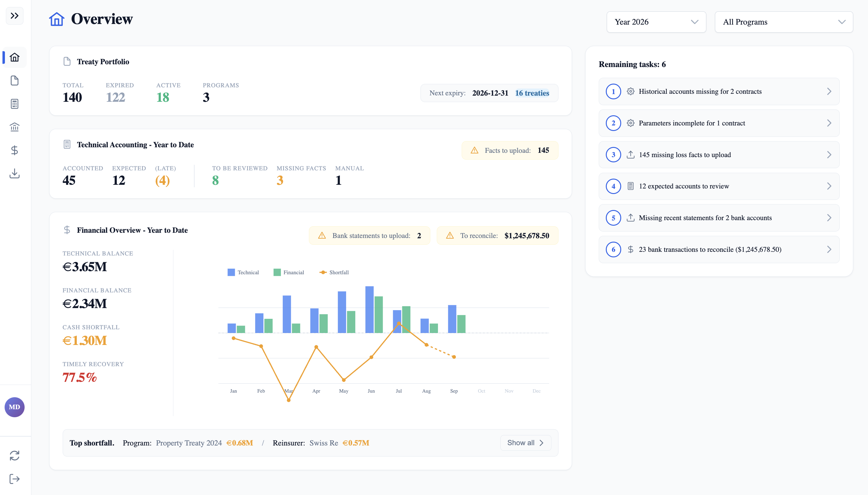The image size is (868, 495).
Task: Open the All Programs dropdown
Action: click(783, 22)
